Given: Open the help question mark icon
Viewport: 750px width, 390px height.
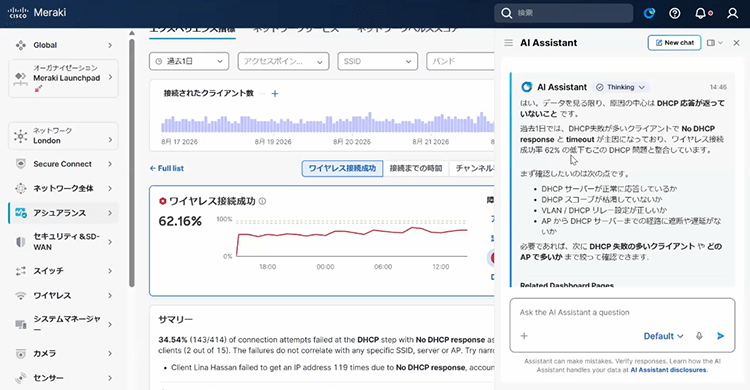Looking at the screenshot, I should click(674, 13).
